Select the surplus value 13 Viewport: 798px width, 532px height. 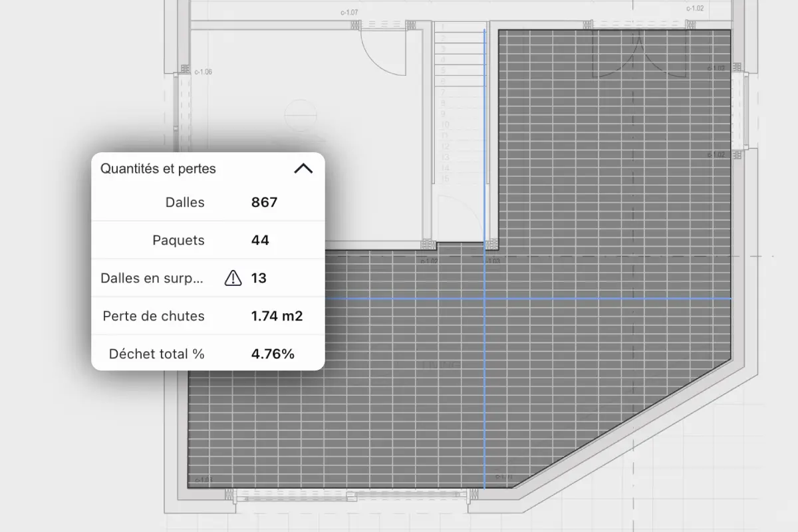[259, 278]
